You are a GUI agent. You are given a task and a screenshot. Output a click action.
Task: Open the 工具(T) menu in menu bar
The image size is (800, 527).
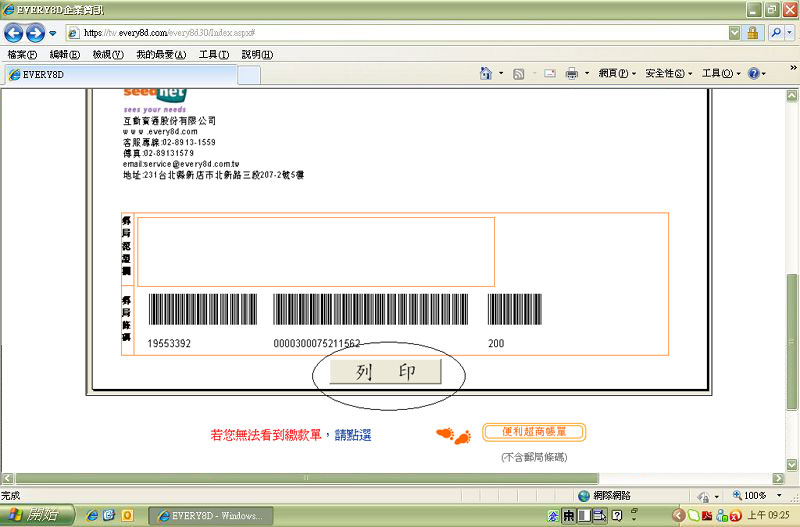coord(214,55)
